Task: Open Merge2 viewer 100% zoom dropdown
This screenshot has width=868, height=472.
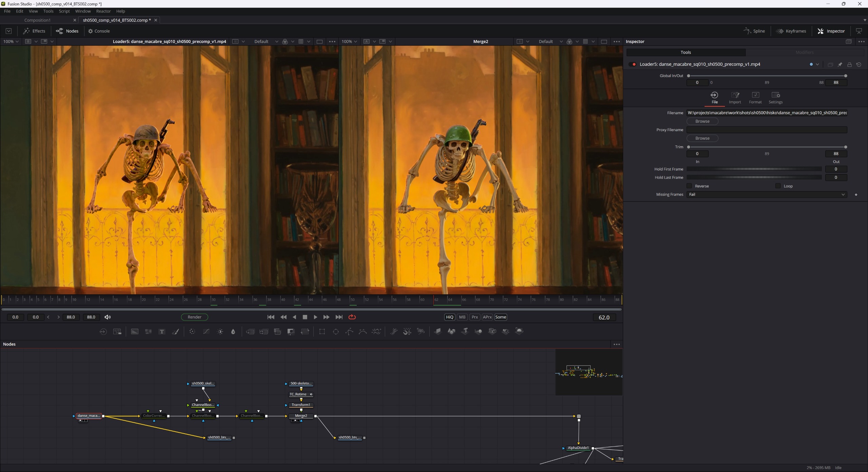Action: 349,41
